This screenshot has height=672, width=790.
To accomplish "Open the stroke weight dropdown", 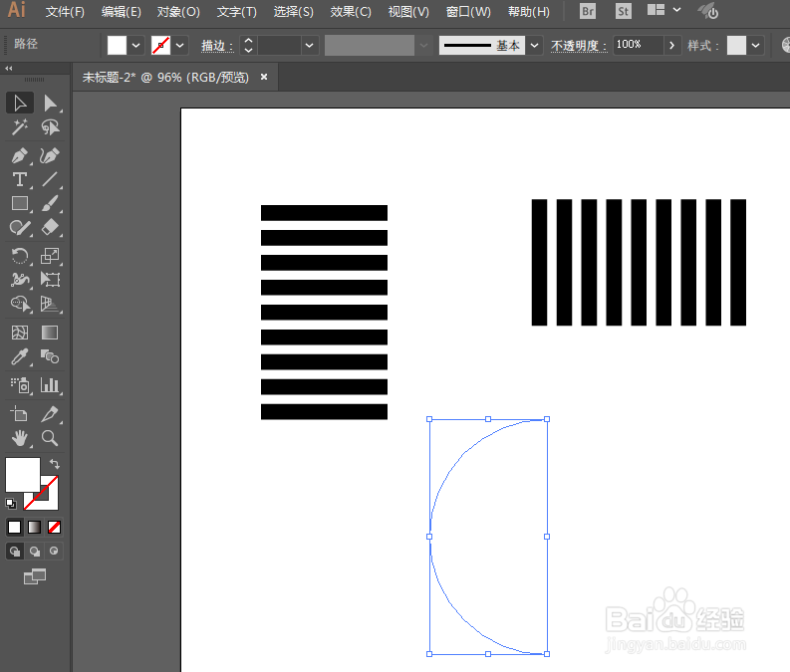I will click(310, 46).
